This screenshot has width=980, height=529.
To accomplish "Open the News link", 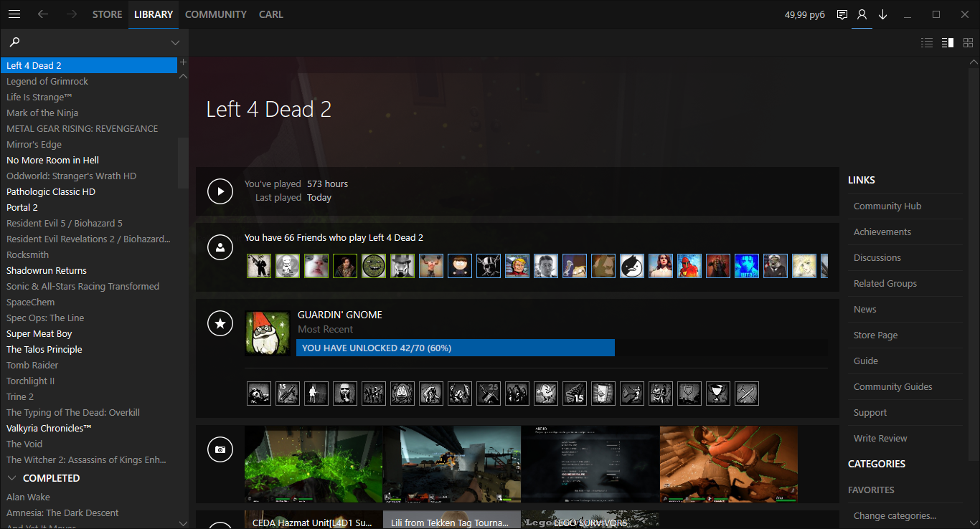I will pyautogui.click(x=865, y=310).
